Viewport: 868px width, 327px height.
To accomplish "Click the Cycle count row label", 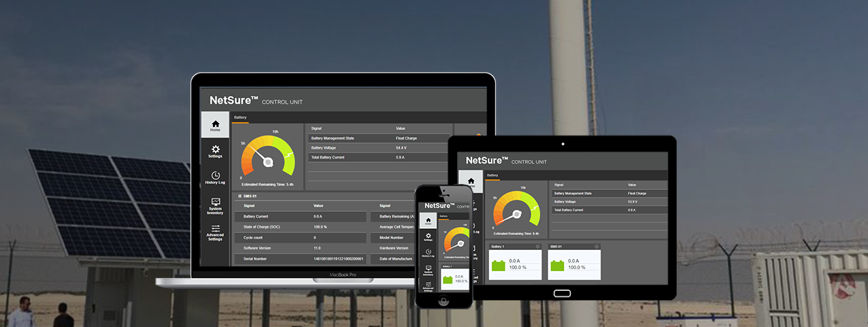I will coord(252,238).
